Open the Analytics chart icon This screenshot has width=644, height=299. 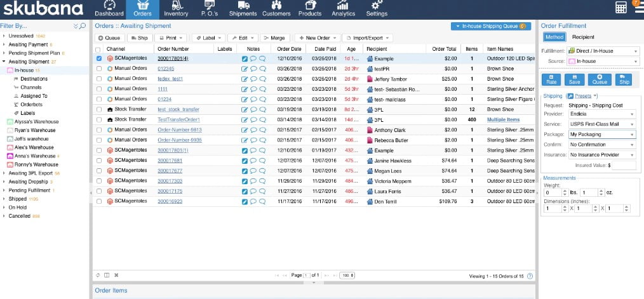[x=343, y=5]
